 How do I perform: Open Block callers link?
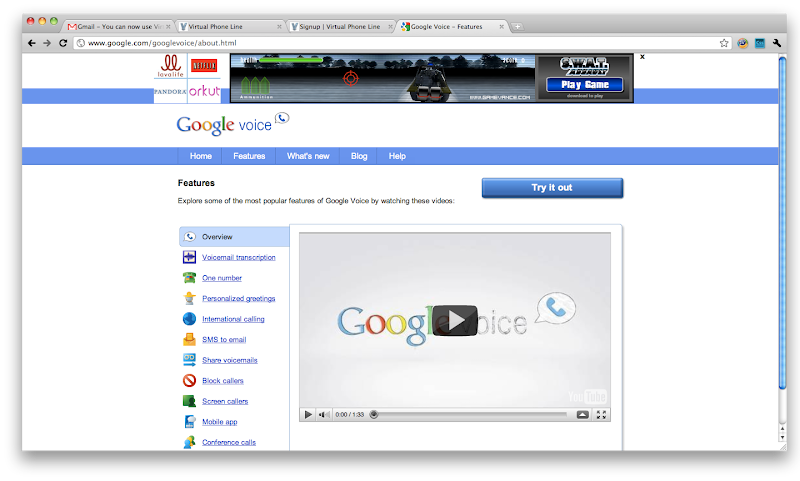pos(222,381)
